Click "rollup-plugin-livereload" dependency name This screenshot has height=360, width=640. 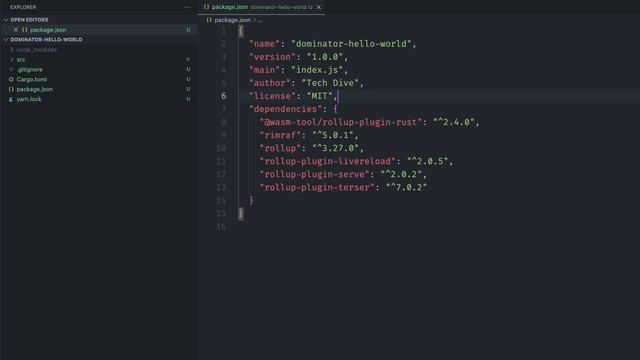coord(327,161)
